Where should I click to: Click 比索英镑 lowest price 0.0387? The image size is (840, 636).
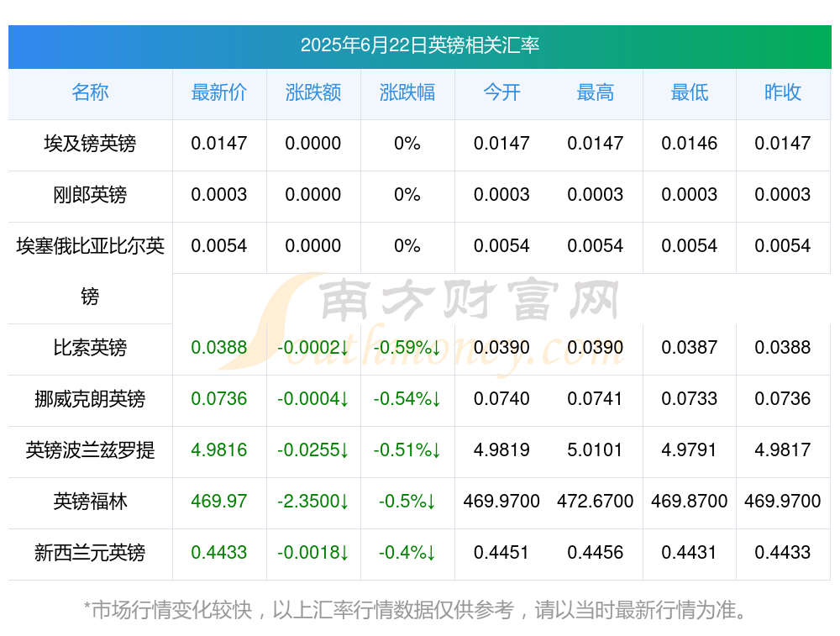690,348
